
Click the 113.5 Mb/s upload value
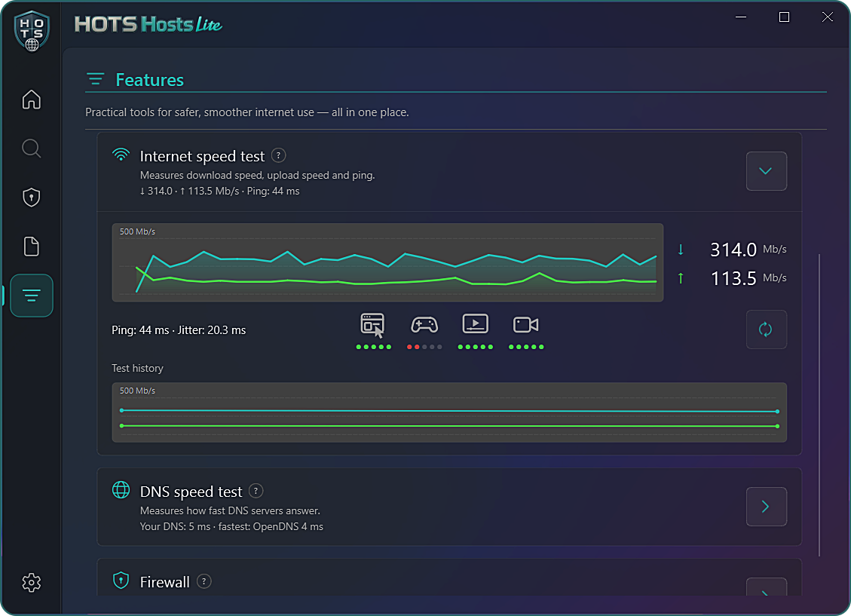click(x=748, y=278)
